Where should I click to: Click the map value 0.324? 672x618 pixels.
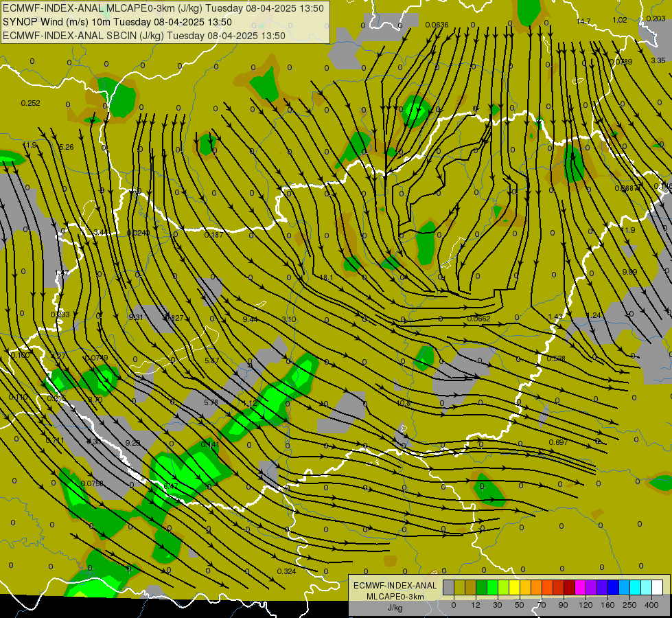coord(286,571)
